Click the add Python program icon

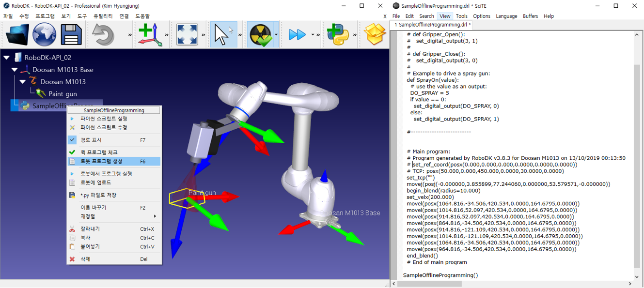tap(338, 34)
